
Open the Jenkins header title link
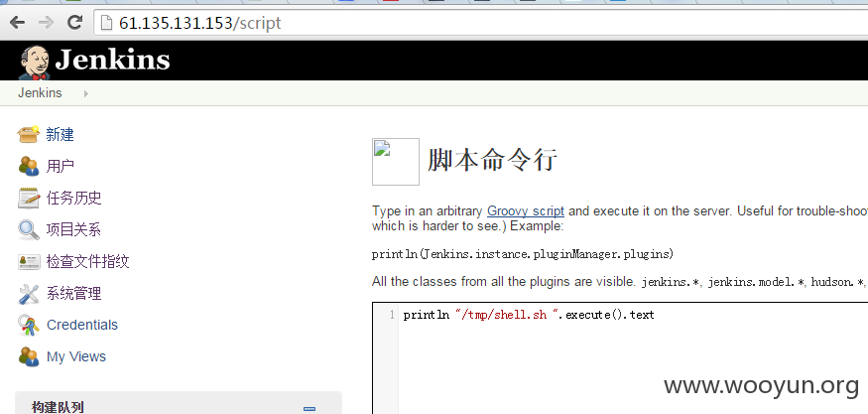click(112, 60)
